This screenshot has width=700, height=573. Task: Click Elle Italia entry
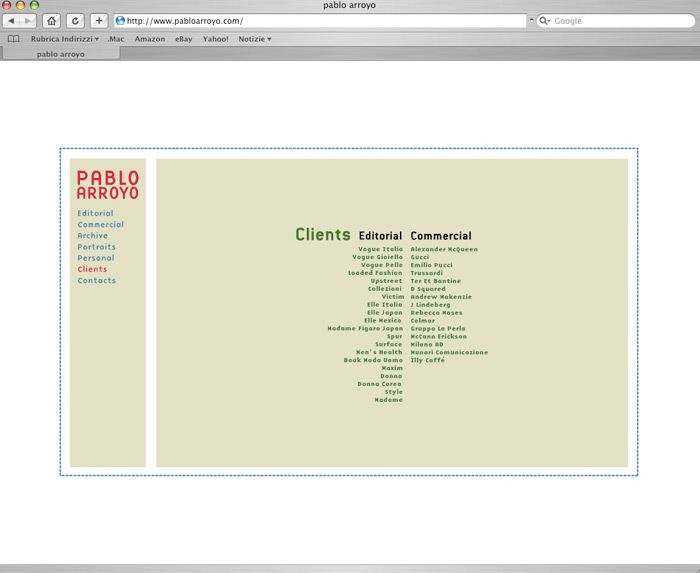[384, 304]
